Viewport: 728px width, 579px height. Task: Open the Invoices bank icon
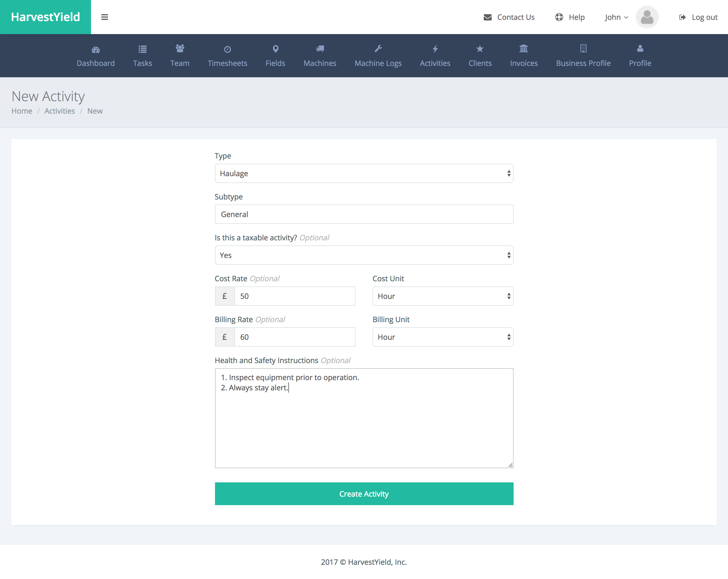[523, 49]
